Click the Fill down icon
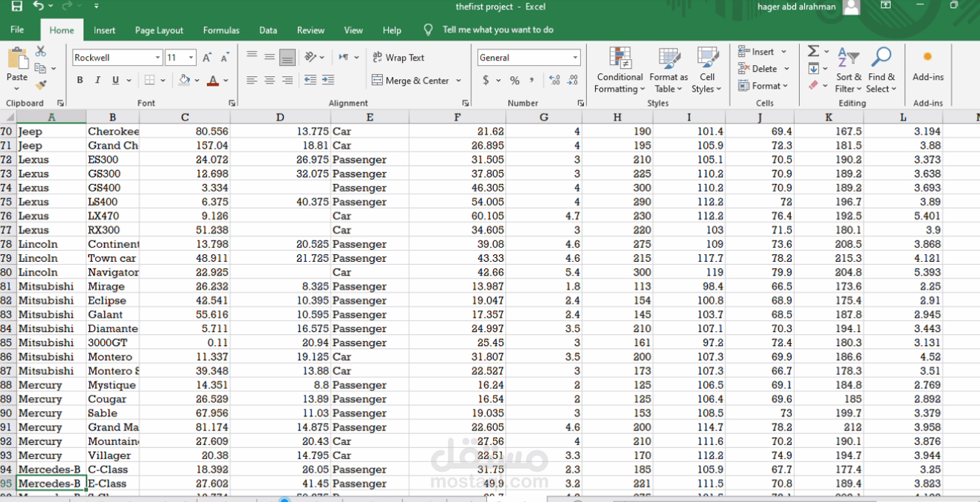Screen dimensions: 980x502 (813, 68)
